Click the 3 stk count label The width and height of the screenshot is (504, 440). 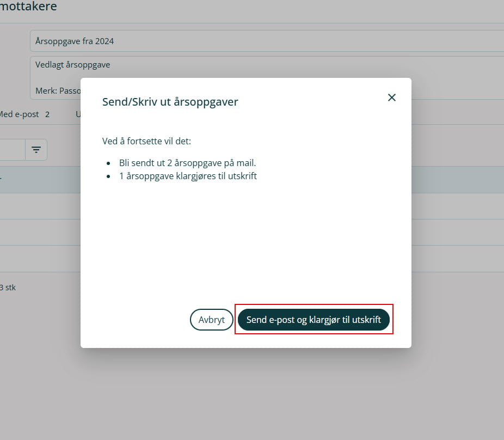click(x=8, y=287)
